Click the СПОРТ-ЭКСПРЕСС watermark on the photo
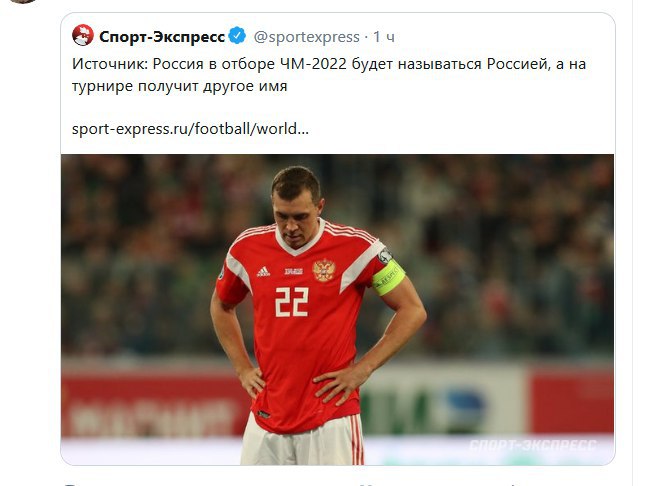Screen dimensions: 648x486 click(x=533, y=445)
